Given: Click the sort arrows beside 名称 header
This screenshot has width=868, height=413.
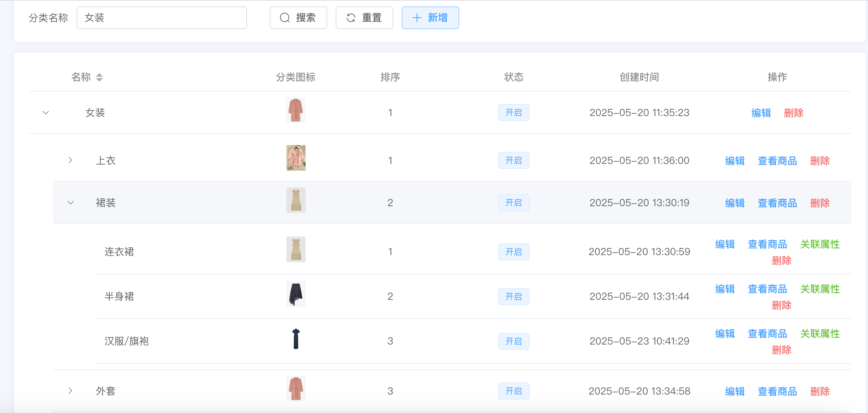Looking at the screenshot, I should (x=99, y=77).
